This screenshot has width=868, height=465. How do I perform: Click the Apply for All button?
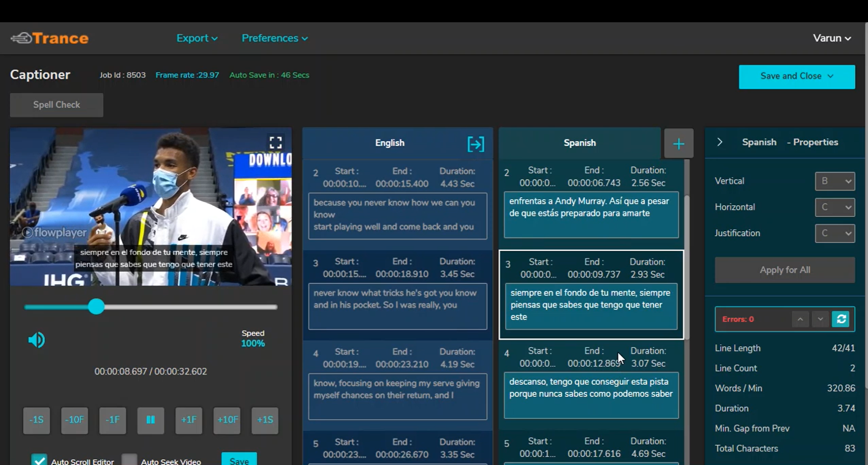click(x=785, y=270)
